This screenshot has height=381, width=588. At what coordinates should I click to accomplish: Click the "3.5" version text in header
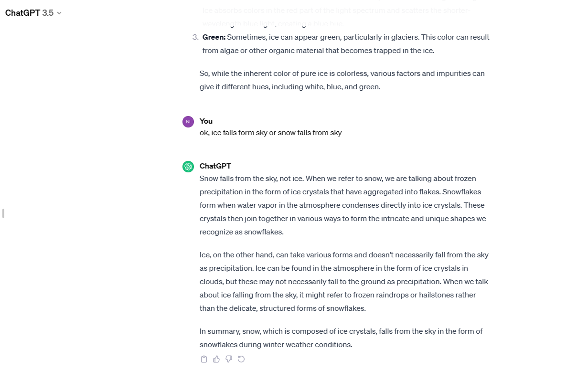point(48,13)
